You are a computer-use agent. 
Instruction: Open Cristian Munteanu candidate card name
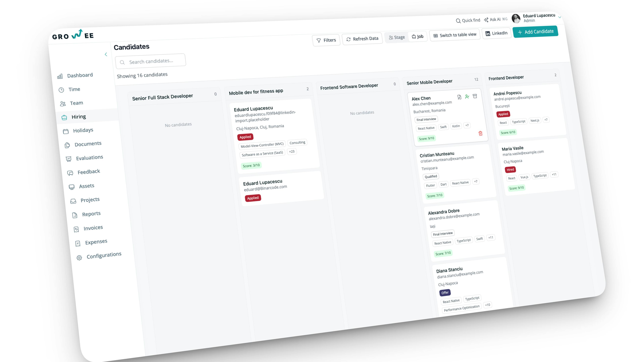(437, 154)
